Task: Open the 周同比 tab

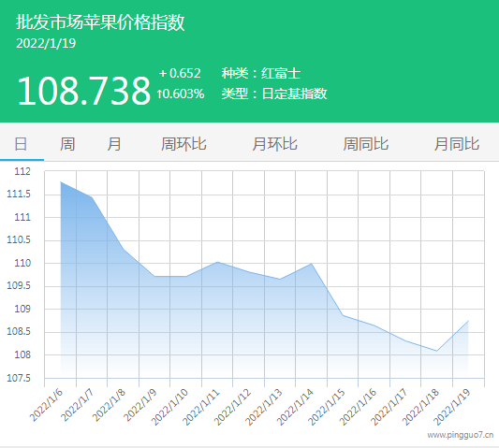Action: (366, 144)
